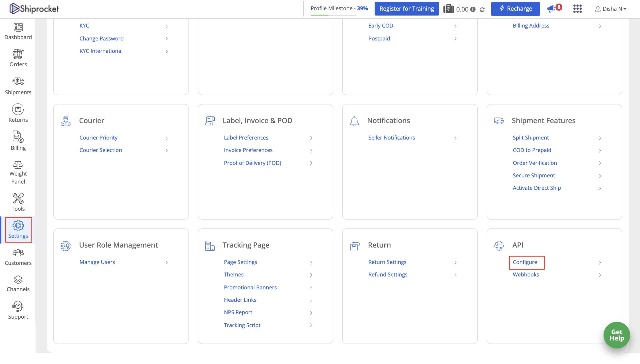Click Notifications bell icon
640x364 pixels.
click(354, 121)
